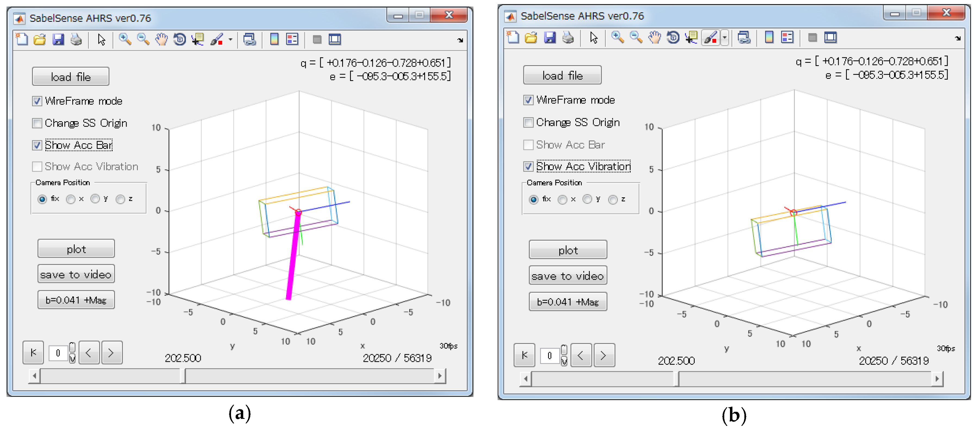
Task: Select camera position x radio in left window
Action: (70, 200)
